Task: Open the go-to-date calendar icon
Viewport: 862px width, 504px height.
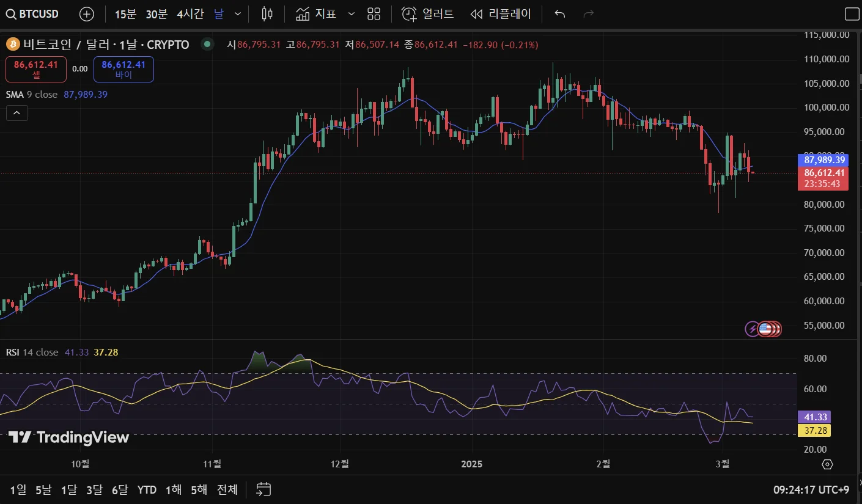Action: click(263, 489)
